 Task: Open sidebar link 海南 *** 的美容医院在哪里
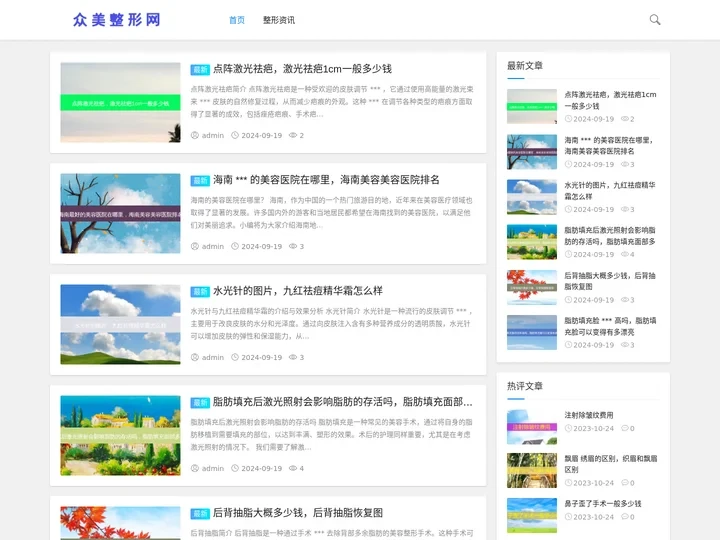pos(609,146)
